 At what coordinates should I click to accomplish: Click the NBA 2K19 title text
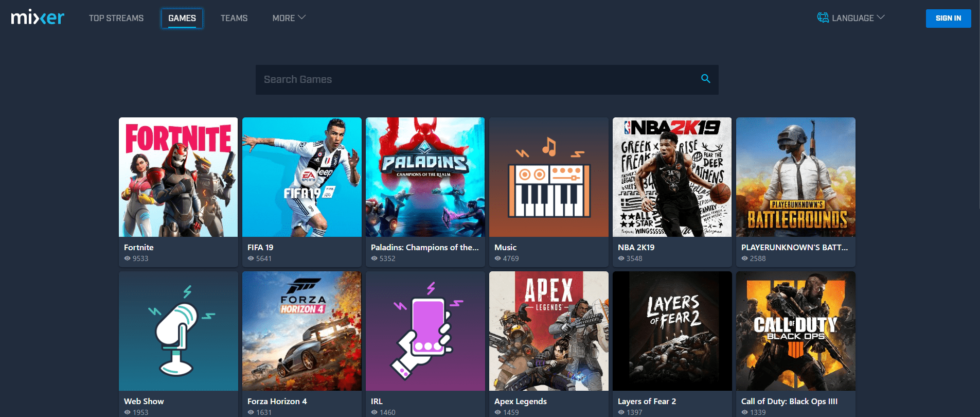coord(636,248)
